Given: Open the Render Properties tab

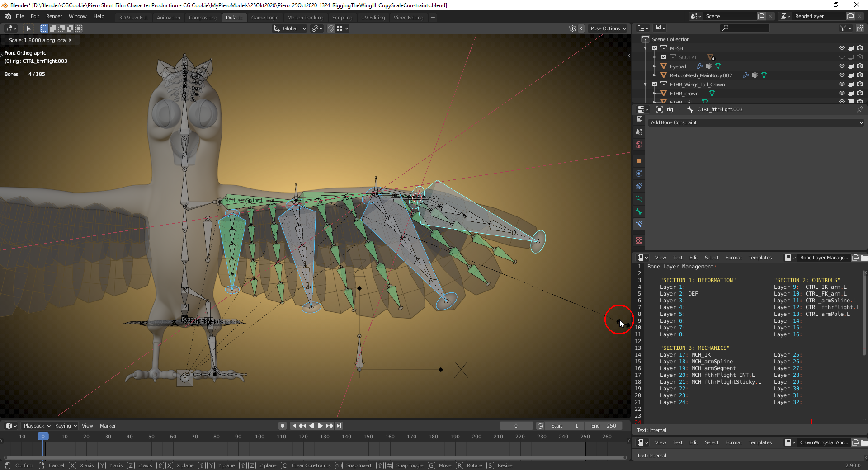Looking at the screenshot, I should [638, 119].
